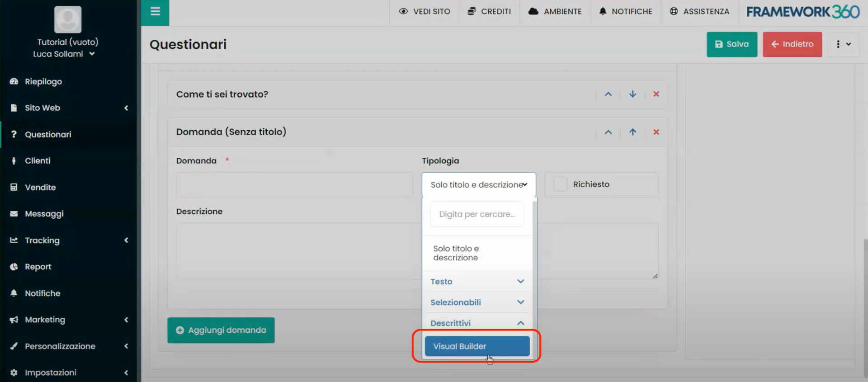Open the three-dot more options menu
Viewport: 868px width, 382px height.
pyautogui.click(x=843, y=44)
